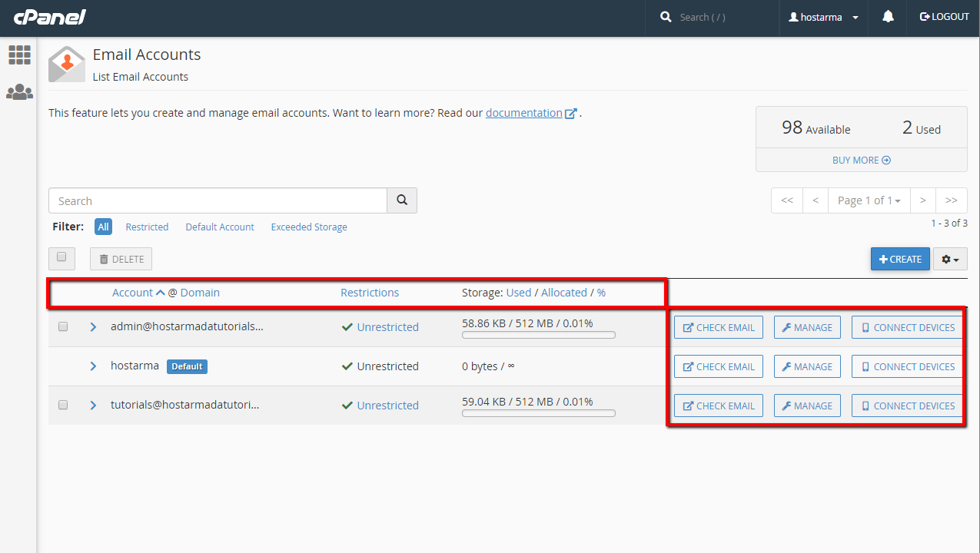
Task: Expand the hostarma default account row
Action: [93, 366]
